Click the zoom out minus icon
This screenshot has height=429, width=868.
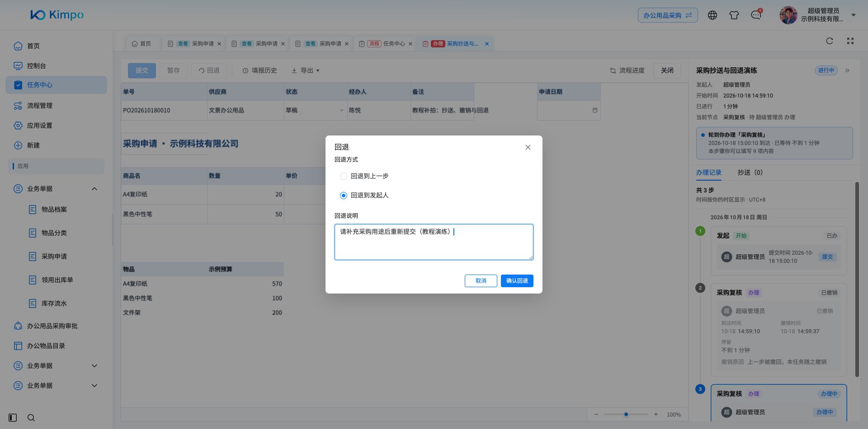[596, 415]
